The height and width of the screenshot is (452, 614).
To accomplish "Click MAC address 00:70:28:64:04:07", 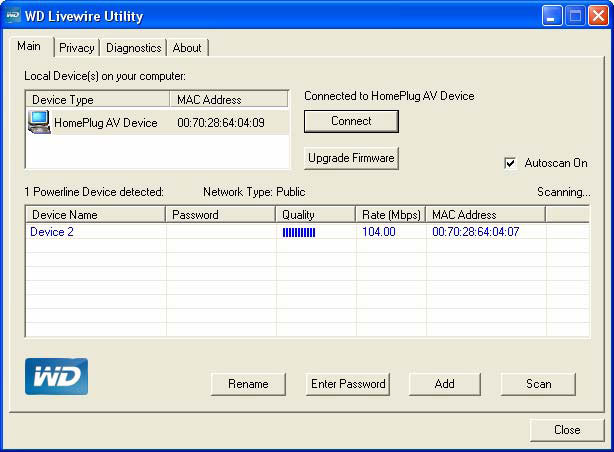I will 475,232.
